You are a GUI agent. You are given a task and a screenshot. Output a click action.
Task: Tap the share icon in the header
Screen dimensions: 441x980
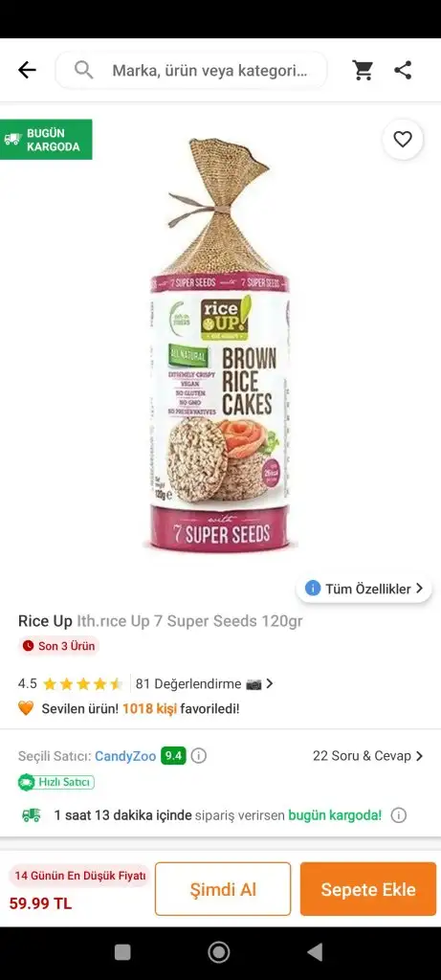click(403, 70)
